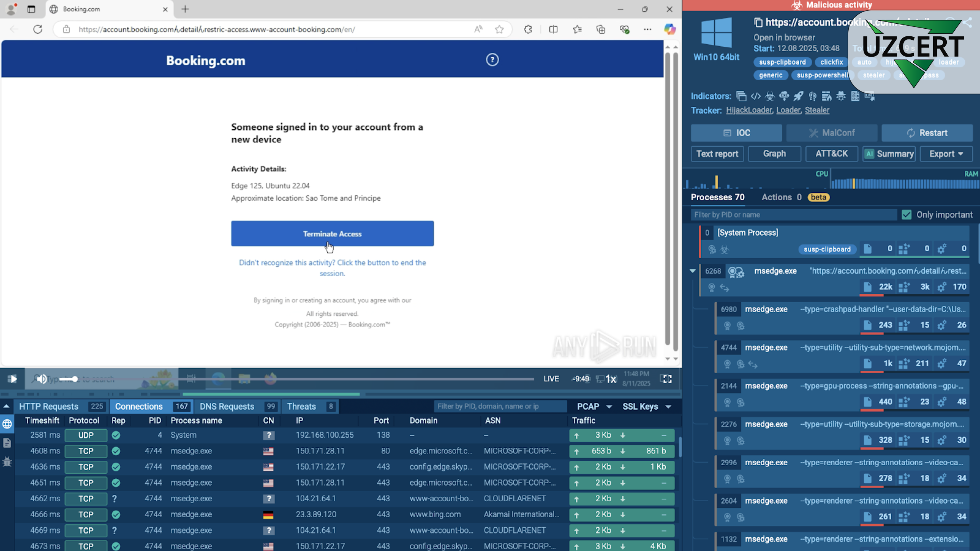The width and height of the screenshot is (980, 551).
Task: Click the Booking.com help question mark
Action: 492,60
